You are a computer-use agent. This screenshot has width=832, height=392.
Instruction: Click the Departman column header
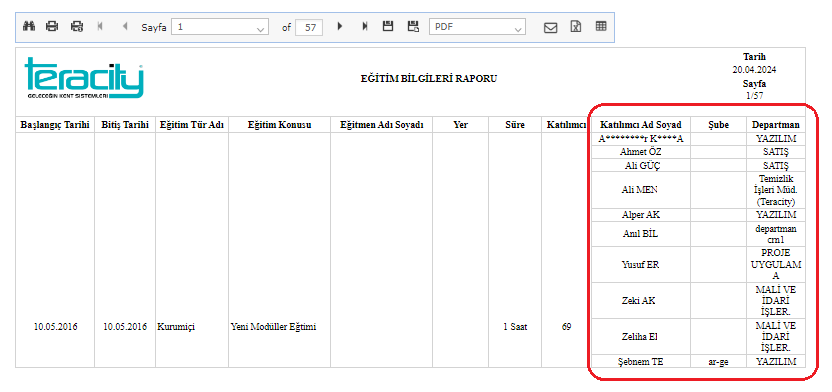click(775, 125)
